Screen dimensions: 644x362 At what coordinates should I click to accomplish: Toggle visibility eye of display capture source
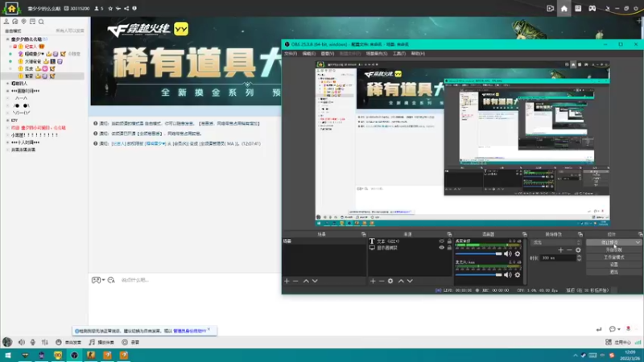click(x=441, y=248)
